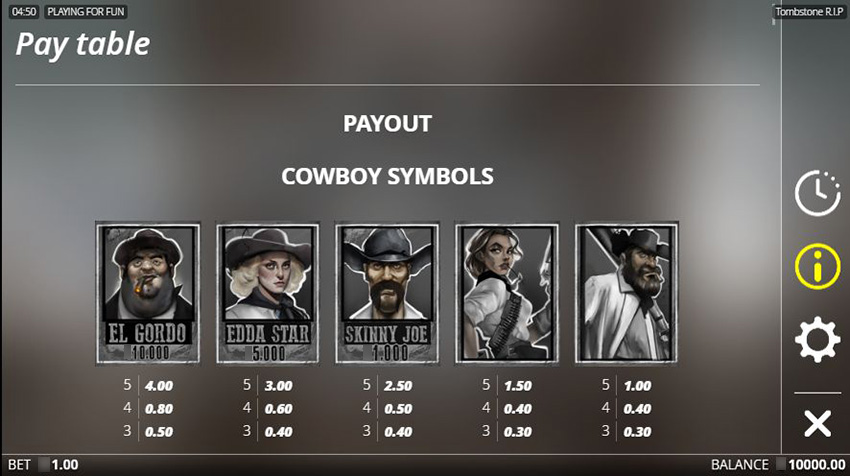Click the Pay table heading

[83, 44]
